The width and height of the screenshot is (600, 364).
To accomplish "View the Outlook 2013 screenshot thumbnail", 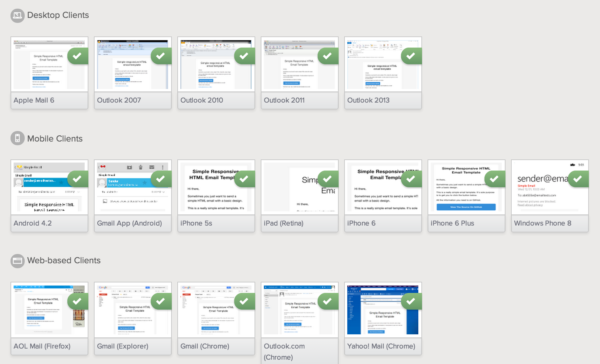I will [383, 65].
